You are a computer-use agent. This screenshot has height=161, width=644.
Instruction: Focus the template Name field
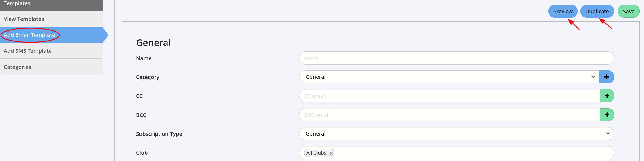point(456,58)
